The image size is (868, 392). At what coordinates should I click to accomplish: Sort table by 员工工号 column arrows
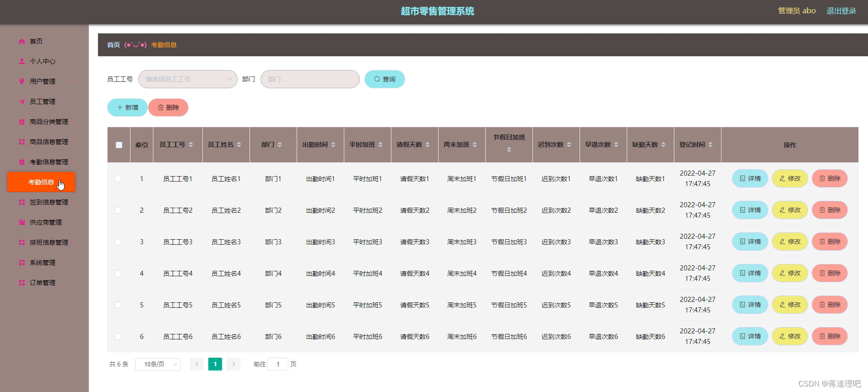click(191, 145)
